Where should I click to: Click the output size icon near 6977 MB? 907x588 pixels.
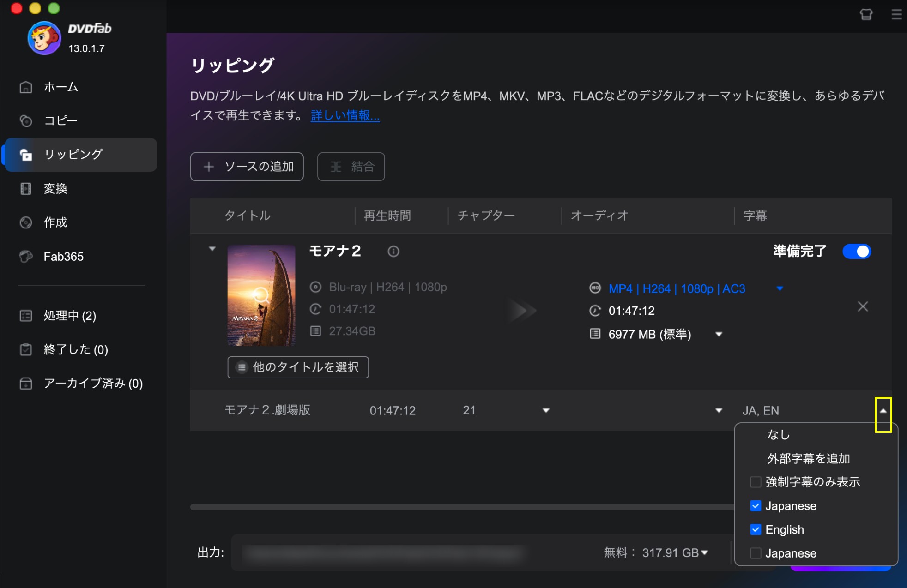[x=595, y=334]
